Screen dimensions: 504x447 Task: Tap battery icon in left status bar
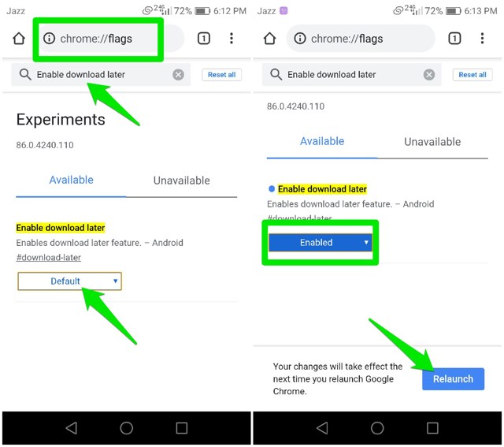[202, 11]
